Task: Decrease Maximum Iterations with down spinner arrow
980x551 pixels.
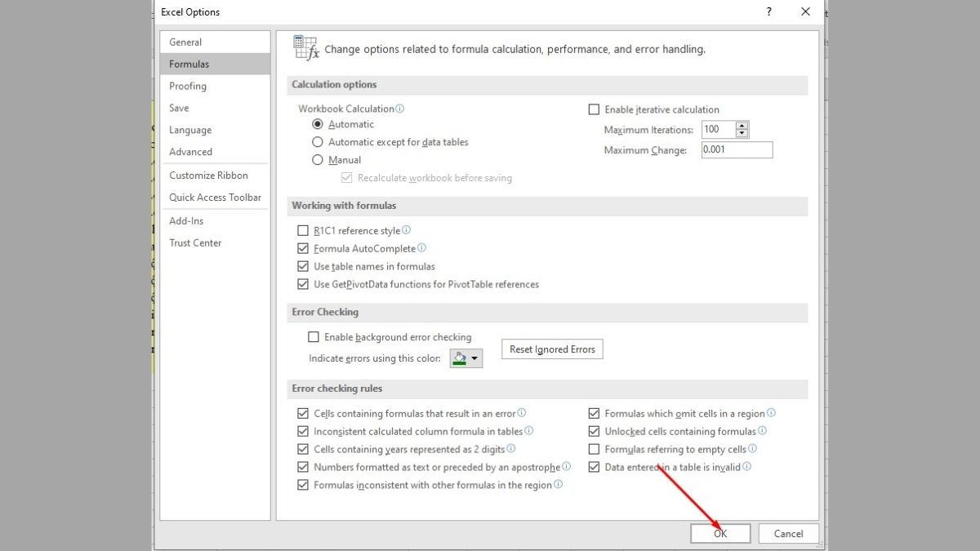Action: (x=742, y=134)
